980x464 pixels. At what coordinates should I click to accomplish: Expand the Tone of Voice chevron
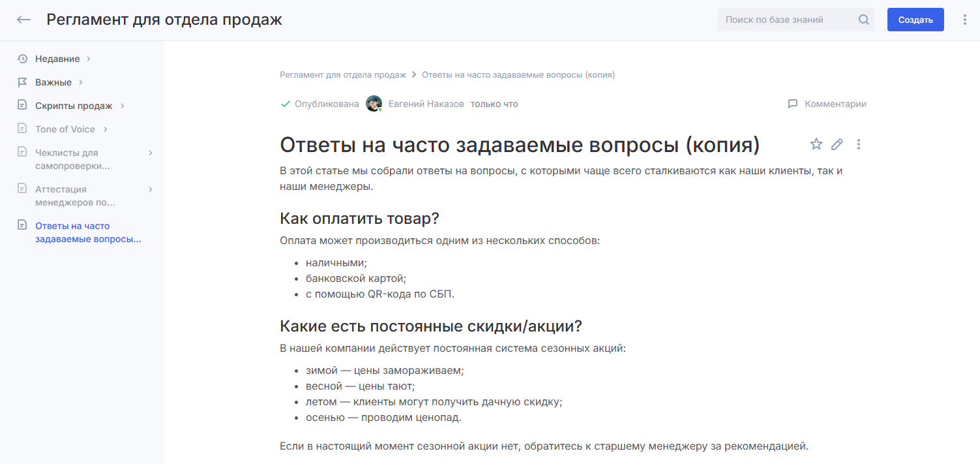coord(105,129)
